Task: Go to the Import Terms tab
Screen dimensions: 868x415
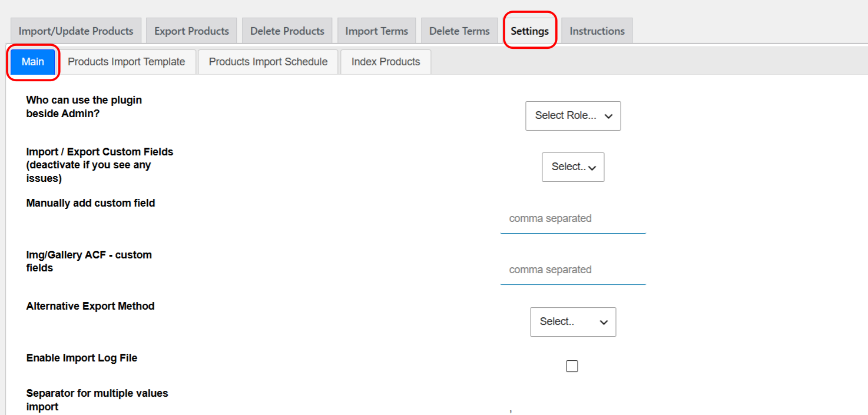Action: [x=377, y=31]
